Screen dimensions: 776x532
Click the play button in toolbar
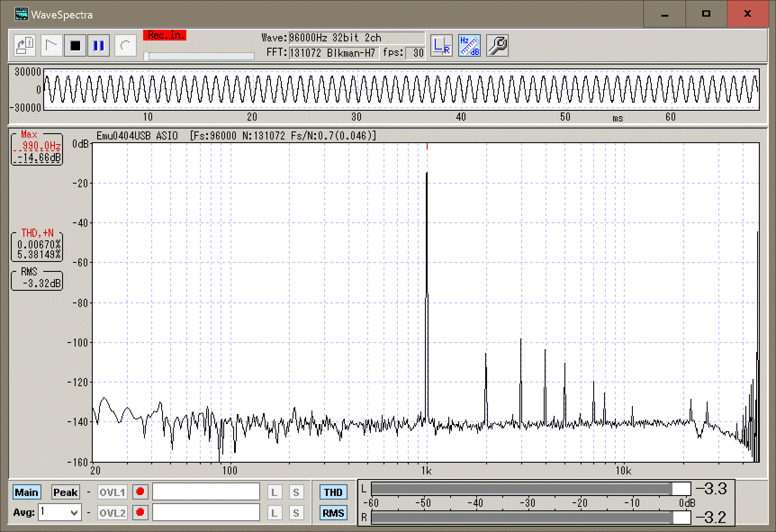point(51,45)
